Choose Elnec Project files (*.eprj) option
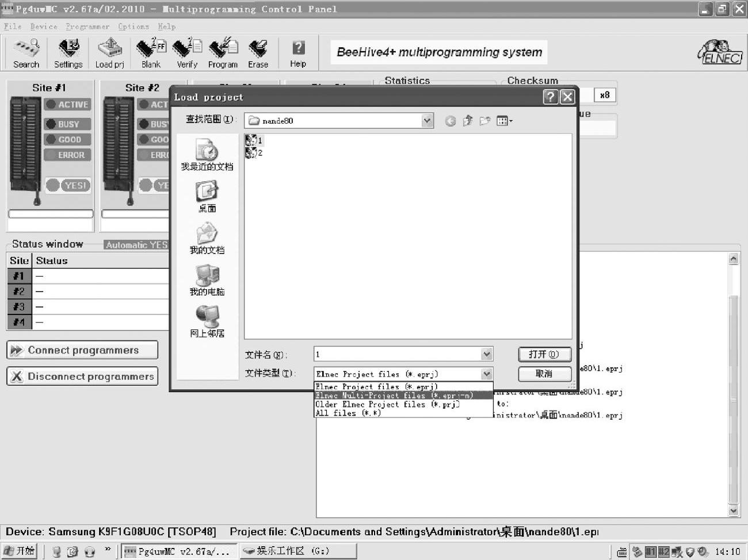Image resolution: width=748 pixels, height=560 pixels. (403, 387)
